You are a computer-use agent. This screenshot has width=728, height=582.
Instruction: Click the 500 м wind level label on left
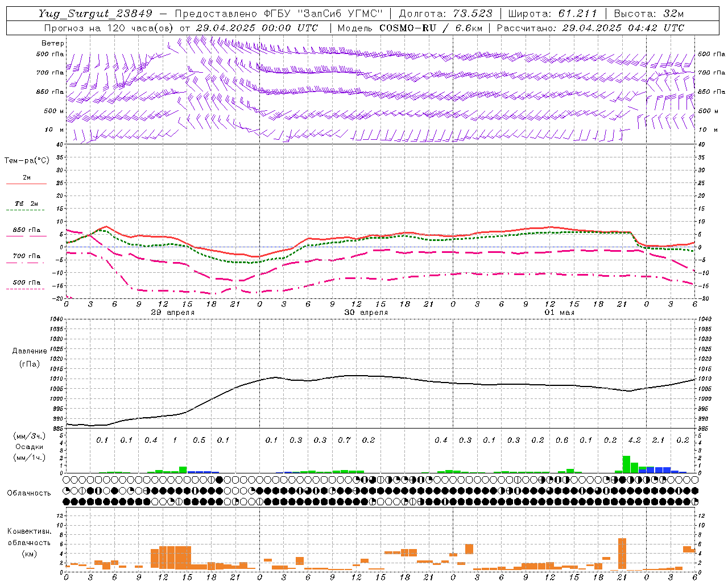pos(54,111)
